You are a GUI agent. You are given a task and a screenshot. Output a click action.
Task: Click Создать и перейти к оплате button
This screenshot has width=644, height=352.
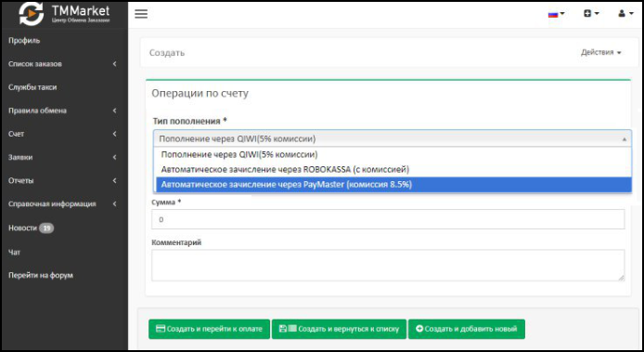209,329
